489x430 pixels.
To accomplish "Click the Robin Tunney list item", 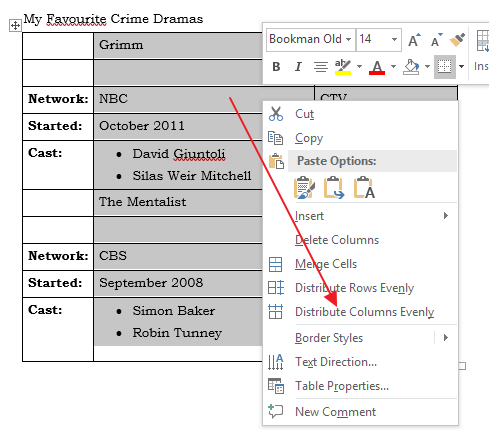I will tap(177, 333).
